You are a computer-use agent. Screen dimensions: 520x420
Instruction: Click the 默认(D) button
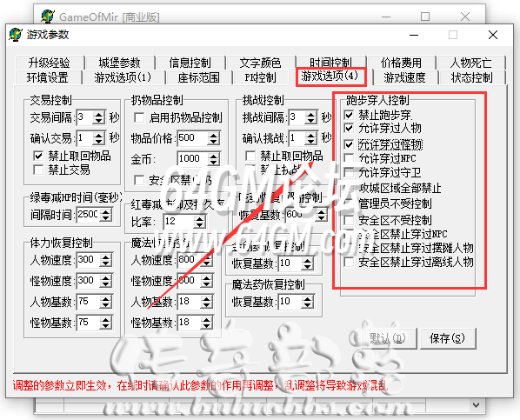388,338
